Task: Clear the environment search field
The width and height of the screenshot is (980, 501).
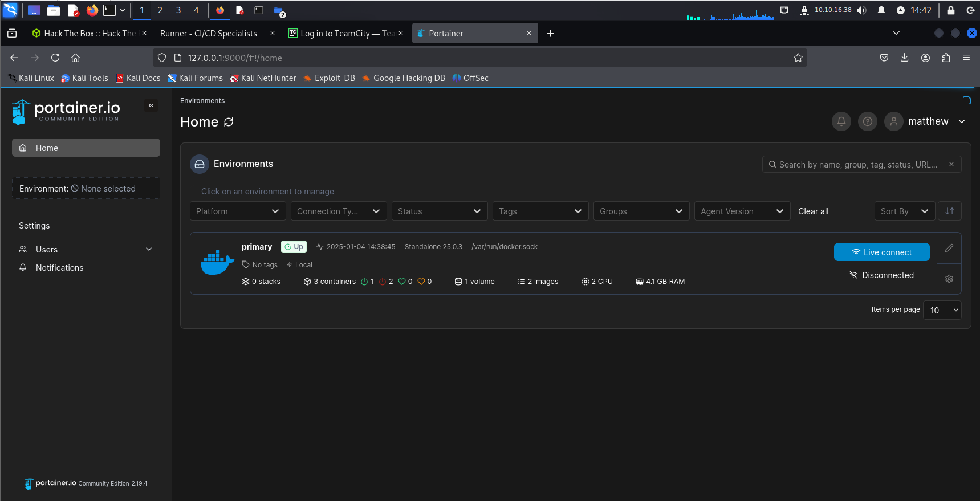Action: pyautogui.click(x=951, y=164)
